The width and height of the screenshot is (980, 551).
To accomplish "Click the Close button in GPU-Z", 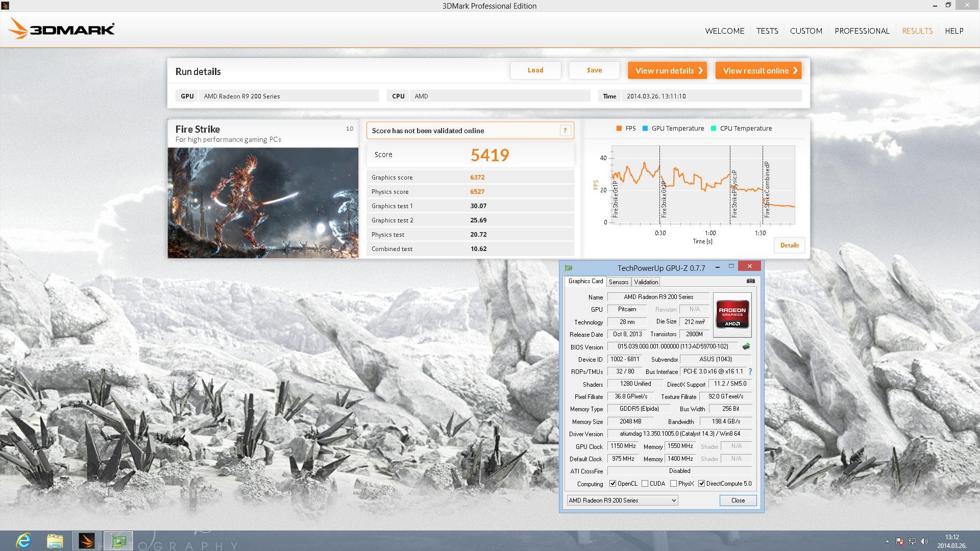I will pos(738,500).
